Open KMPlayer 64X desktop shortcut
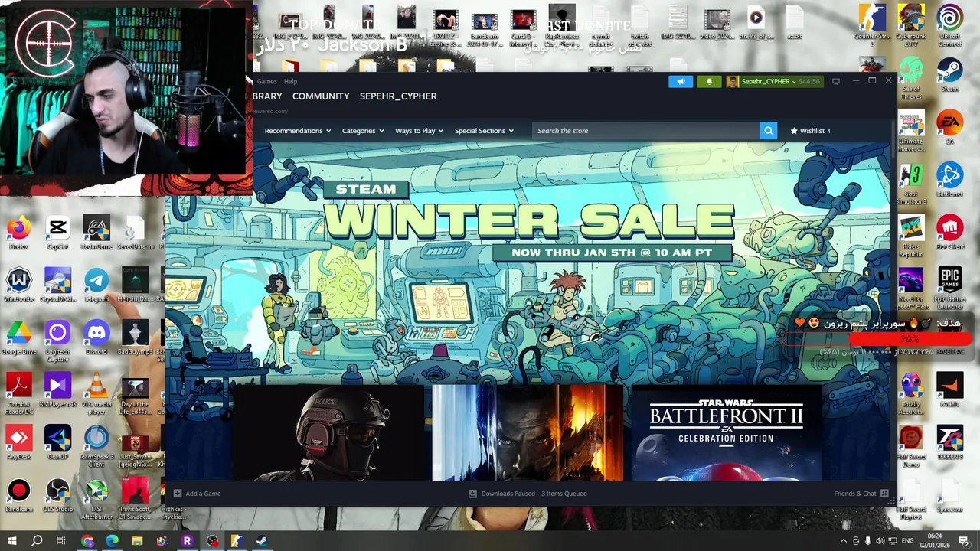 coord(57,390)
